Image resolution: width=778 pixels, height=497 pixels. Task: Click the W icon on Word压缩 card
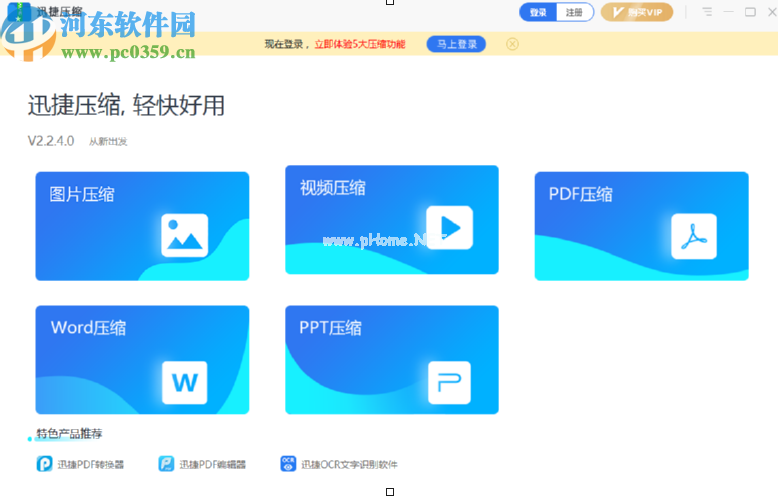(x=185, y=382)
